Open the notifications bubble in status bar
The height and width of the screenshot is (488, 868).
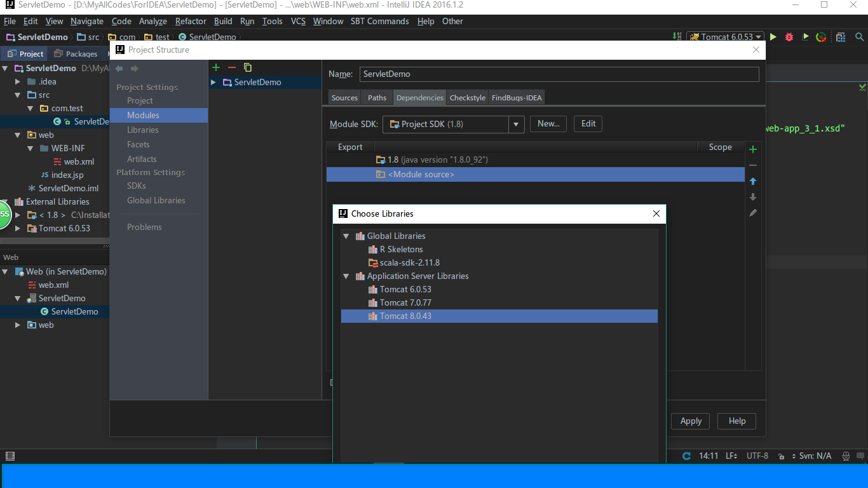860,456
